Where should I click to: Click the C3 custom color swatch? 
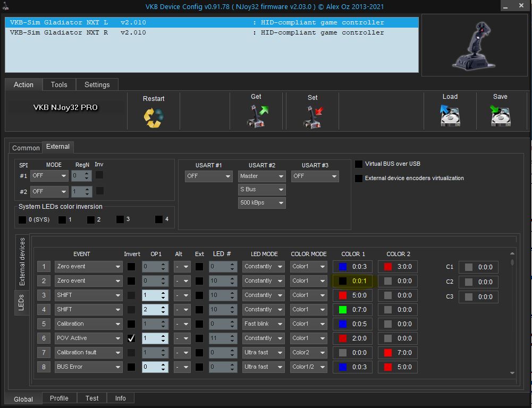click(469, 297)
